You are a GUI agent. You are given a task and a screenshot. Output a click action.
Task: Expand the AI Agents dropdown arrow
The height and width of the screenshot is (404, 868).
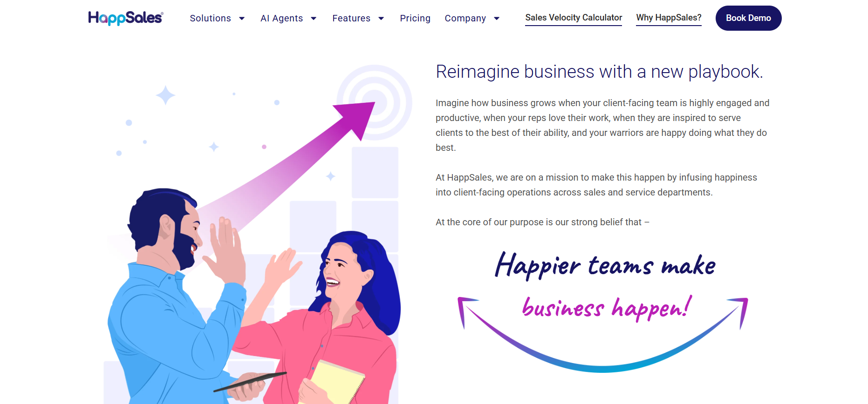(314, 19)
